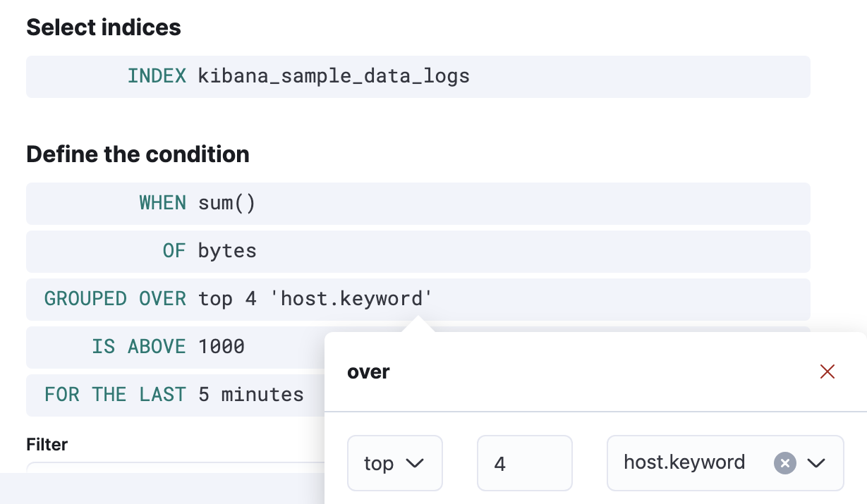
Task: Clear the host.keyword selection using the circled x
Action: 784,463
